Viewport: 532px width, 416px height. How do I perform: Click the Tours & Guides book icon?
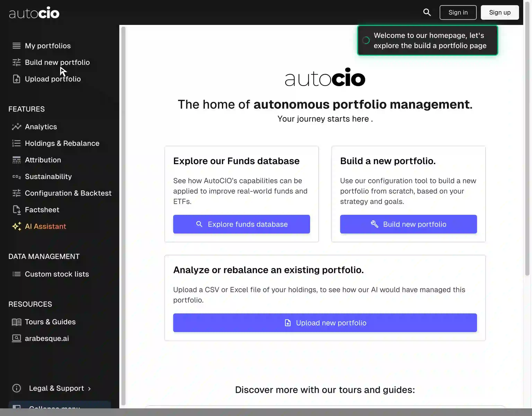[x=16, y=322]
